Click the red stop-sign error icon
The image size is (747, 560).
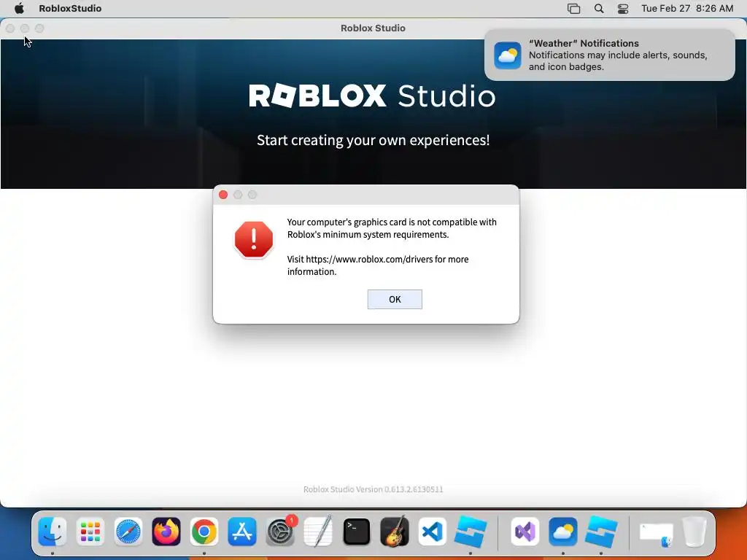tap(254, 239)
